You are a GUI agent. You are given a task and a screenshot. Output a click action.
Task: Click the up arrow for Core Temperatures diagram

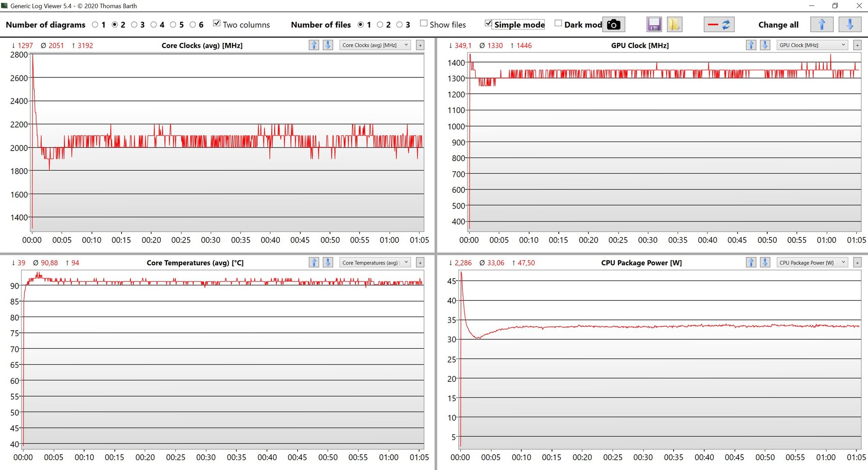314,262
